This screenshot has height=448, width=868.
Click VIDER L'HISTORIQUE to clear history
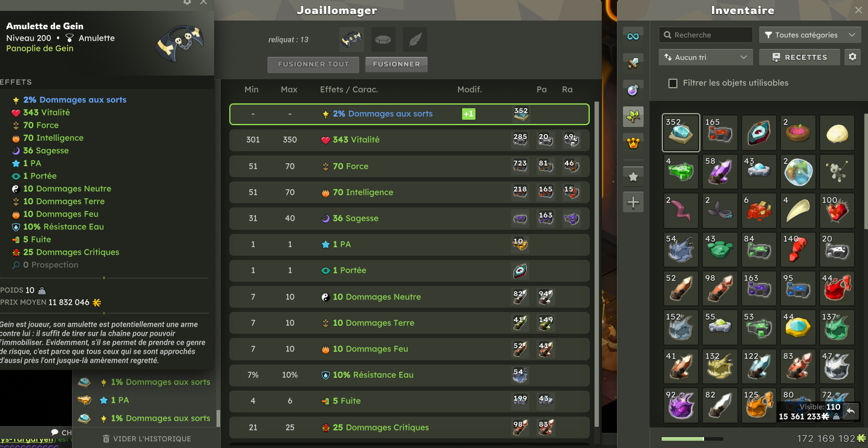coord(146,439)
